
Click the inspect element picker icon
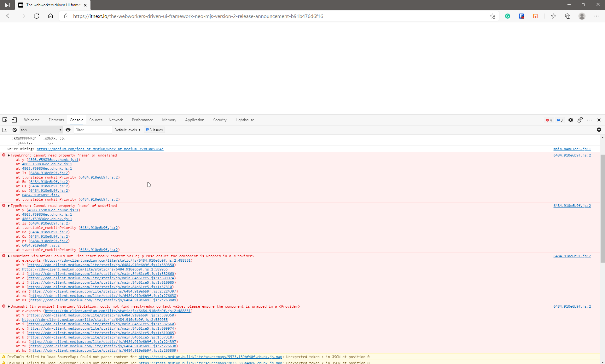[5, 120]
